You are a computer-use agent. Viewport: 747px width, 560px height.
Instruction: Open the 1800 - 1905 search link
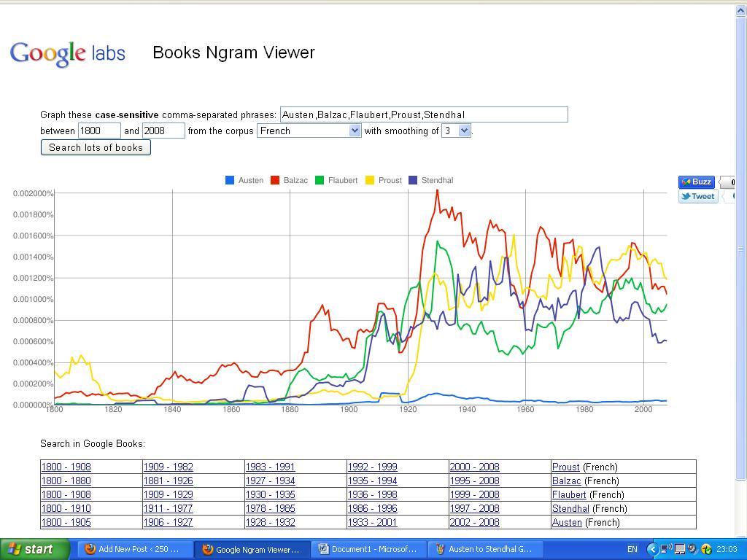66,522
